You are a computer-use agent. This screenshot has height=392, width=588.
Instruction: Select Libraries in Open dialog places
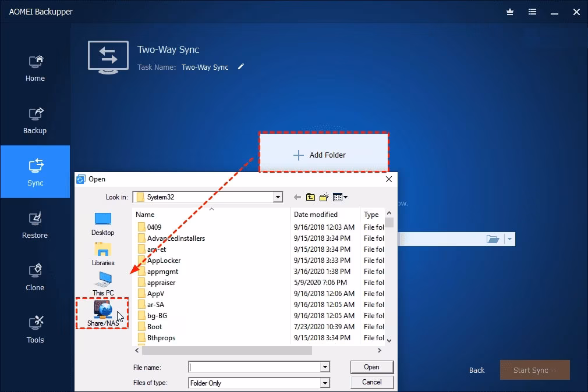pos(102,254)
